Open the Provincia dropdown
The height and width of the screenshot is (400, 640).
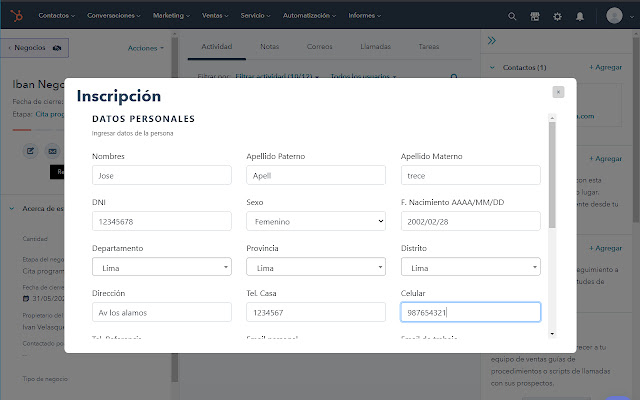316,267
